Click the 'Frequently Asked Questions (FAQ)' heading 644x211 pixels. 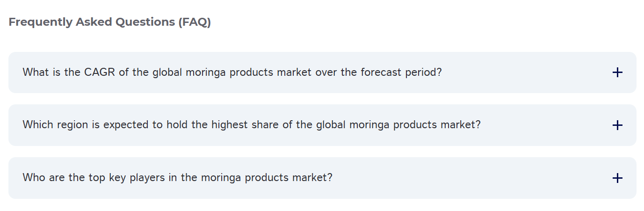pos(110,22)
